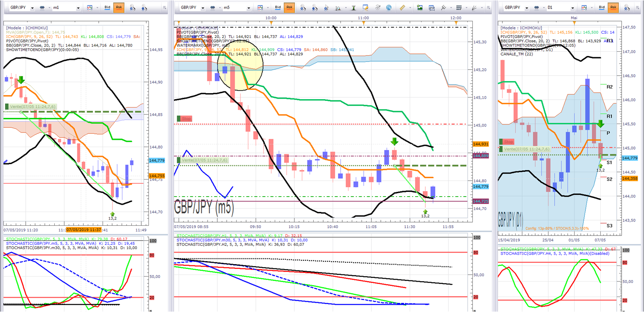
Task: Click the eye refresh icon in the m5 toolbar
Action: tap(378, 8)
